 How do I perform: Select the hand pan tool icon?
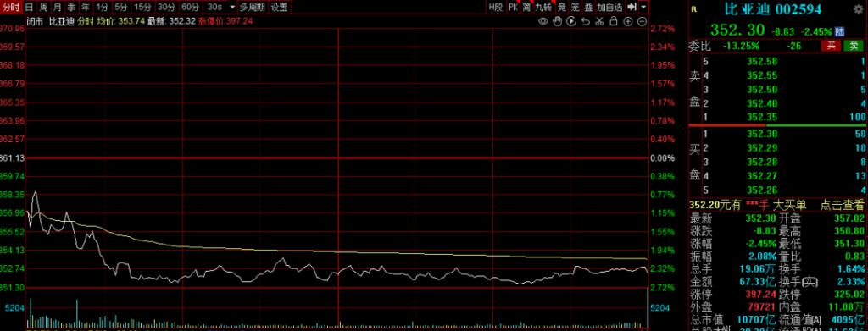[558, 21]
